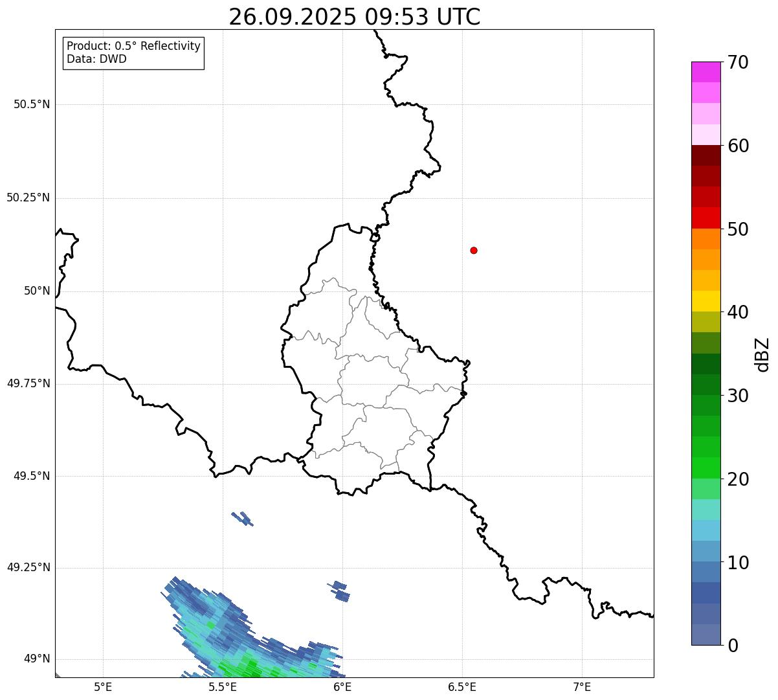Viewport: 778px width, 700px height.
Task: Click the 50°N latitude label
Action: tap(37, 291)
